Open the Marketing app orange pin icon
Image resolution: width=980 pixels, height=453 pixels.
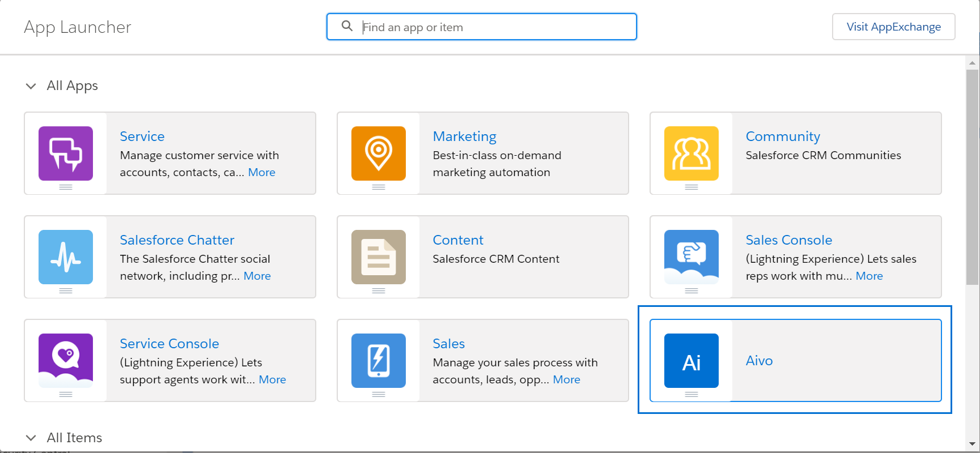pyautogui.click(x=379, y=153)
